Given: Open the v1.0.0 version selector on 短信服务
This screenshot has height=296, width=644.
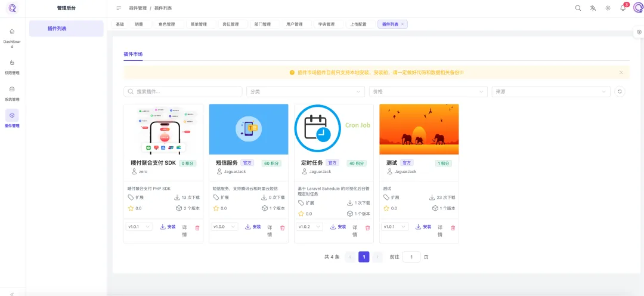Looking at the screenshot, I should click(x=224, y=227).
